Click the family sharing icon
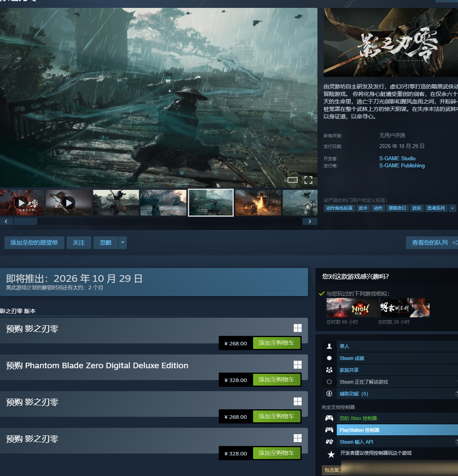Screen dimensions: 458x476 [329, 370]
